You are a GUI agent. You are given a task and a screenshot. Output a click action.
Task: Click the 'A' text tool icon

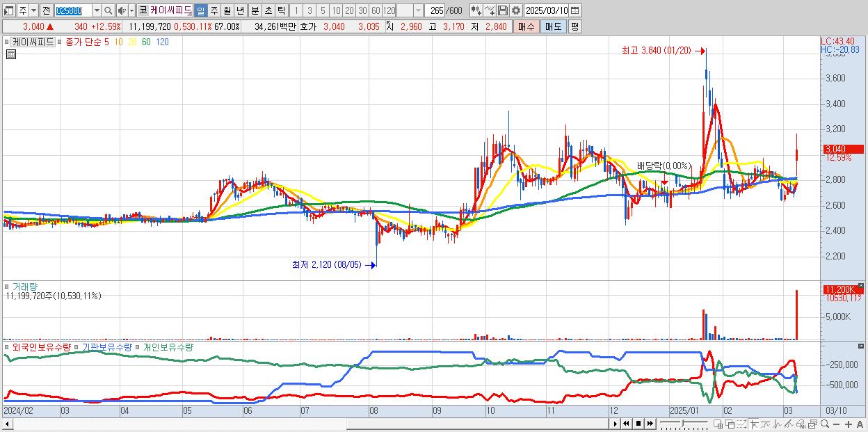click(x=860, y=424)
